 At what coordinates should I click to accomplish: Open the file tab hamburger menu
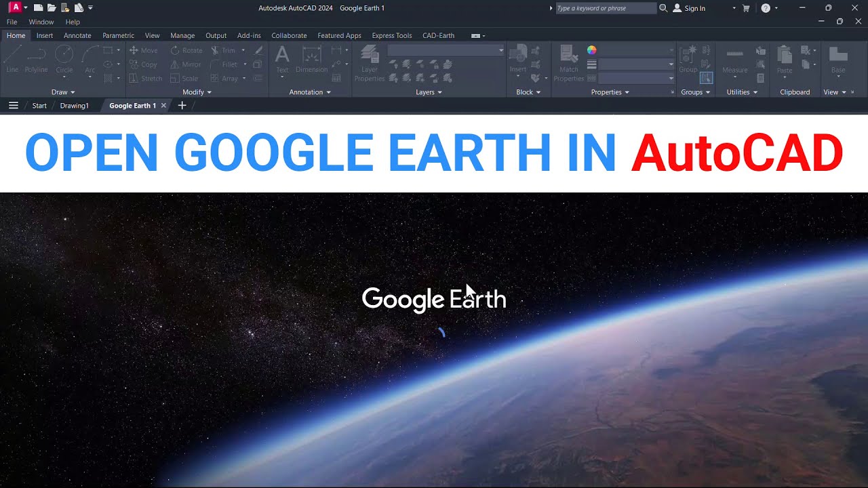click(13, 105)
